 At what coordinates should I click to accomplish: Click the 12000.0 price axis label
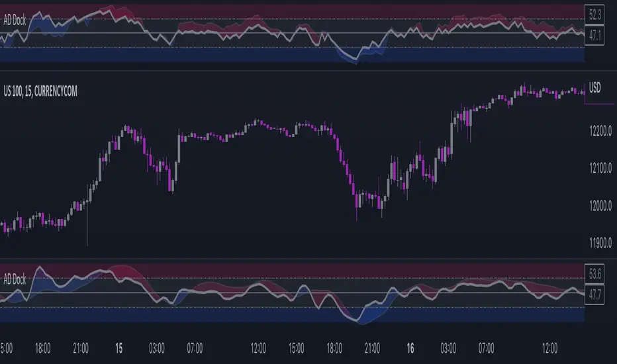pos(600,205)
